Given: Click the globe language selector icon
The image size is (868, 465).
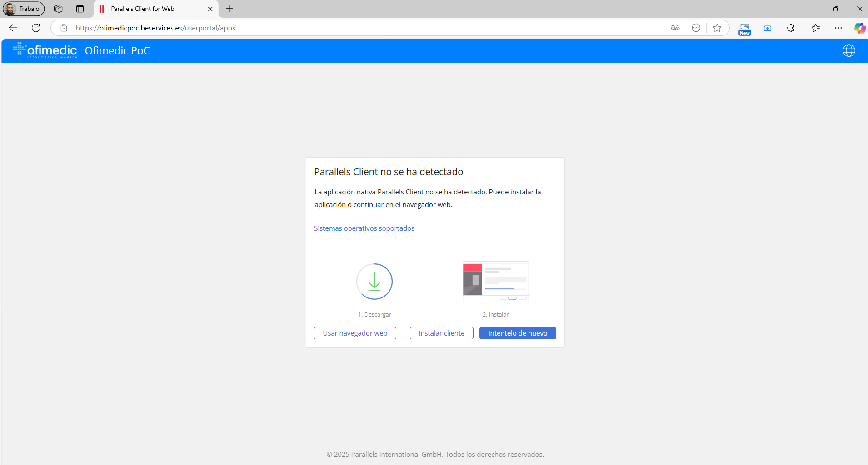Looking at the screenshot, I should [x=848, y=50].
